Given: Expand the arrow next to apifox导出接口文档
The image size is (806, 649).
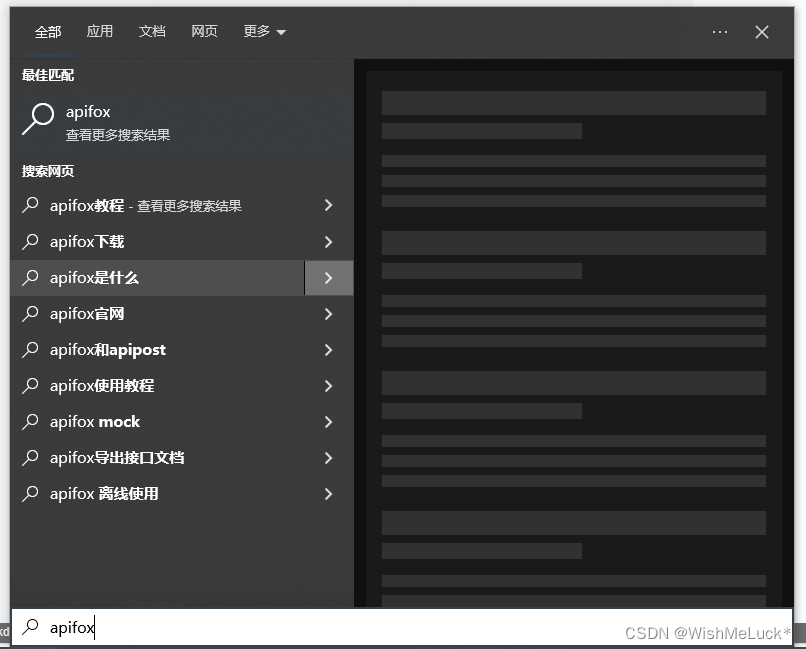Looking at the screenshot, I should click(x=329, y=457).
